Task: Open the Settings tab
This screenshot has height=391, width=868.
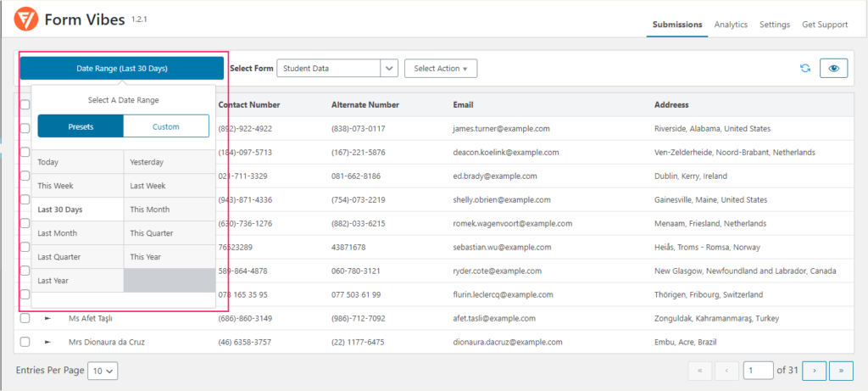Action: click(x=775, y=25)
